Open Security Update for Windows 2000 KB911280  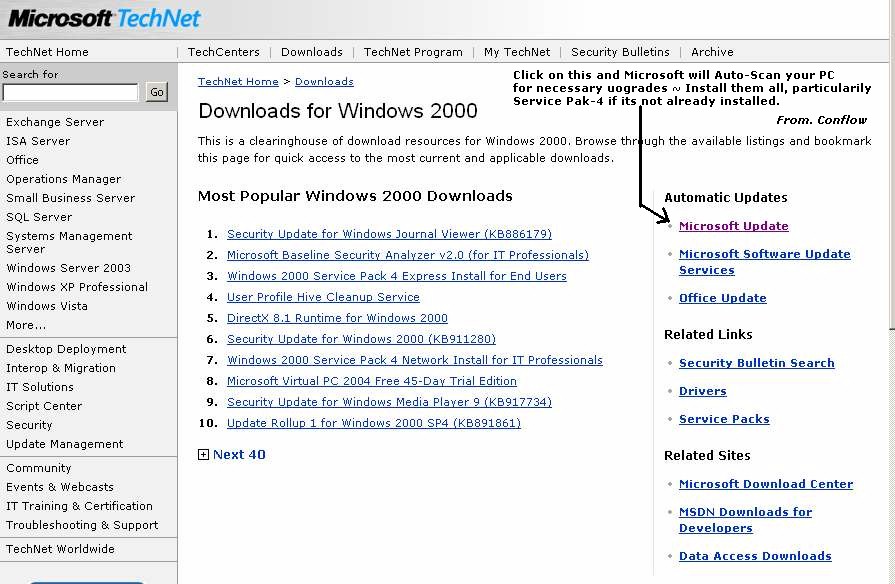point(361,339)
